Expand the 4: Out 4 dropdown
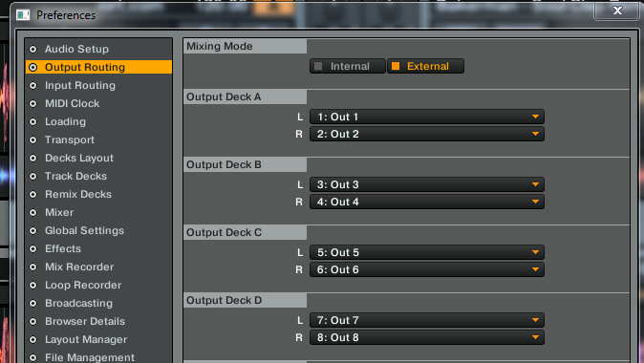The height and width of the screenshot is (363, 644). [x=427, y=202]
